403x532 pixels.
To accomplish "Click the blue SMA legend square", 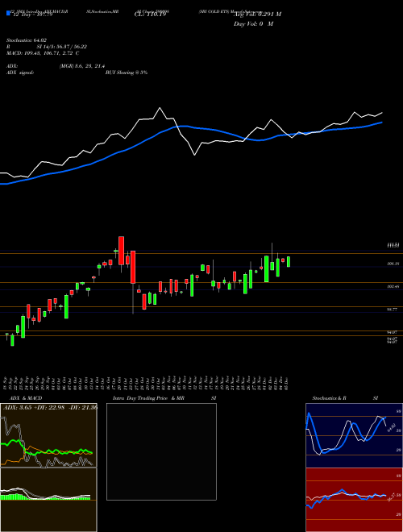I will (x=8, y=13).
